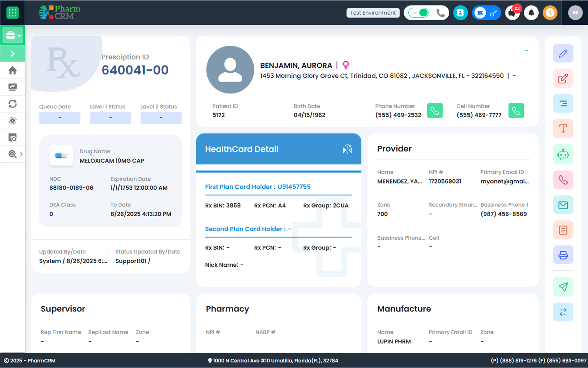Open the envelope email action
The image size is (588, 368).
(x=563, y=205)
